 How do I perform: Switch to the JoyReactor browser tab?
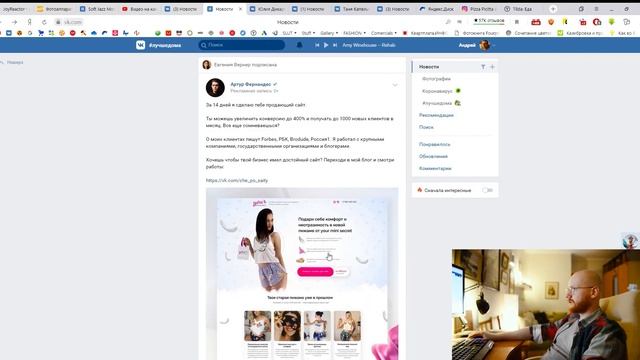point(14,9)
